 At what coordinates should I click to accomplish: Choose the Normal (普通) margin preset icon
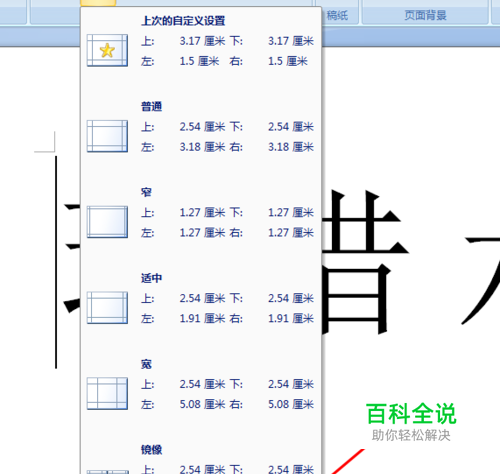(107, 136)
